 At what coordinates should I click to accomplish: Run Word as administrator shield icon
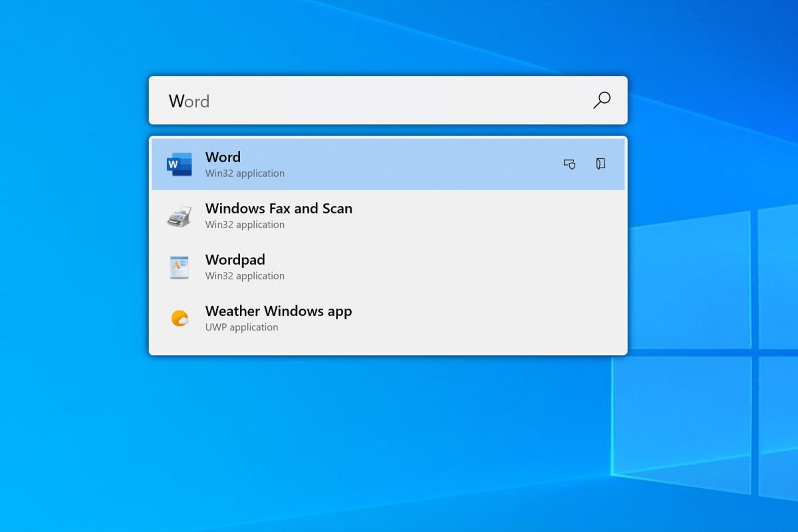tap(569, 164)
